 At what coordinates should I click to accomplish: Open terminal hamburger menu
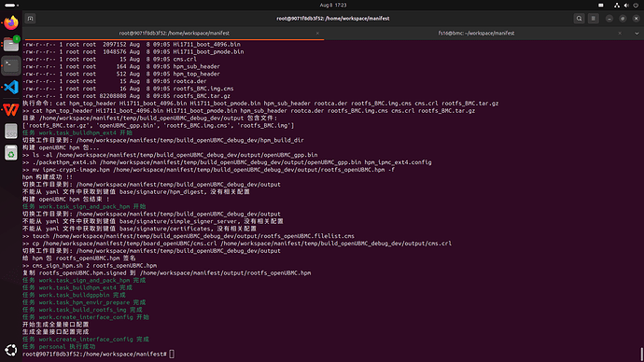point(593,19)
